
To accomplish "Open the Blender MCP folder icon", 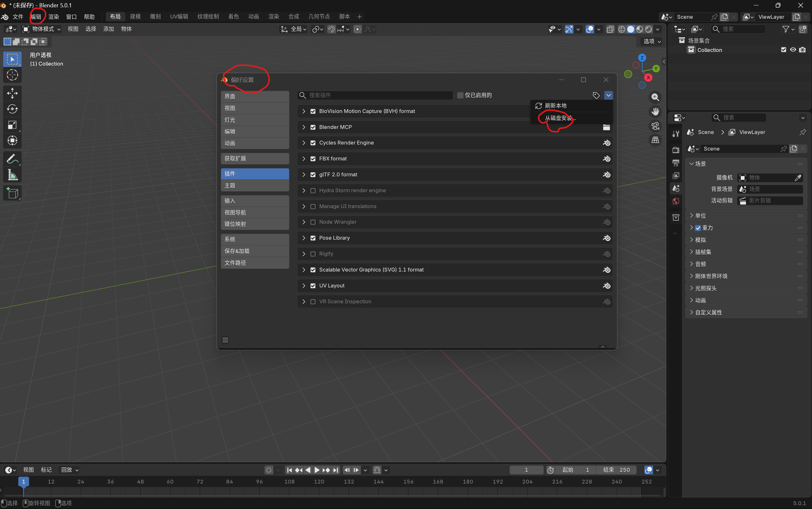I will click(x=607, y=127).
